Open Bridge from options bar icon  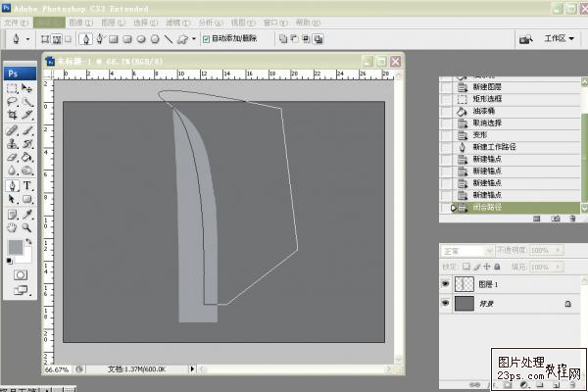[x=525, y=39]
